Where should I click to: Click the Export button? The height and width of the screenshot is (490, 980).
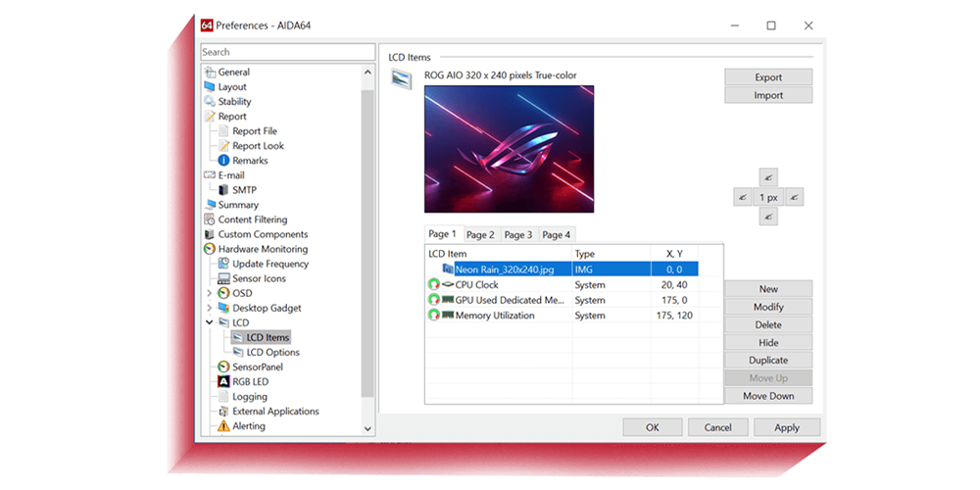pos(768,77)
